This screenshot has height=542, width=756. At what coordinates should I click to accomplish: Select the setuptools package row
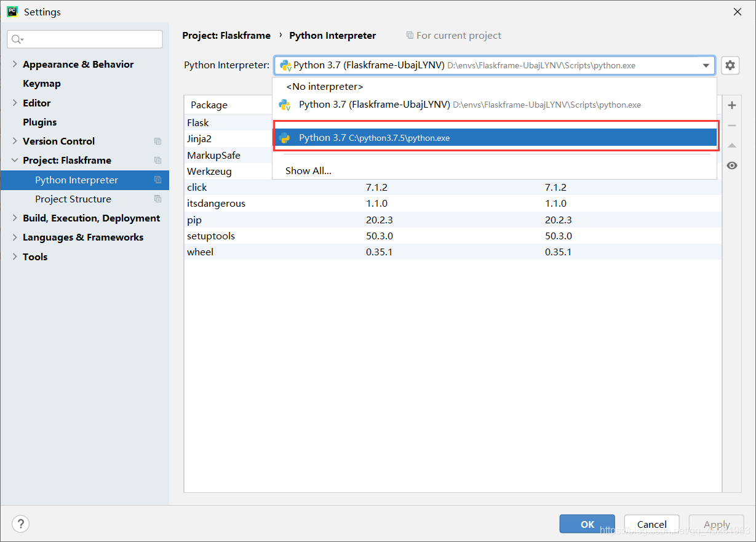(x=453, y=236)
